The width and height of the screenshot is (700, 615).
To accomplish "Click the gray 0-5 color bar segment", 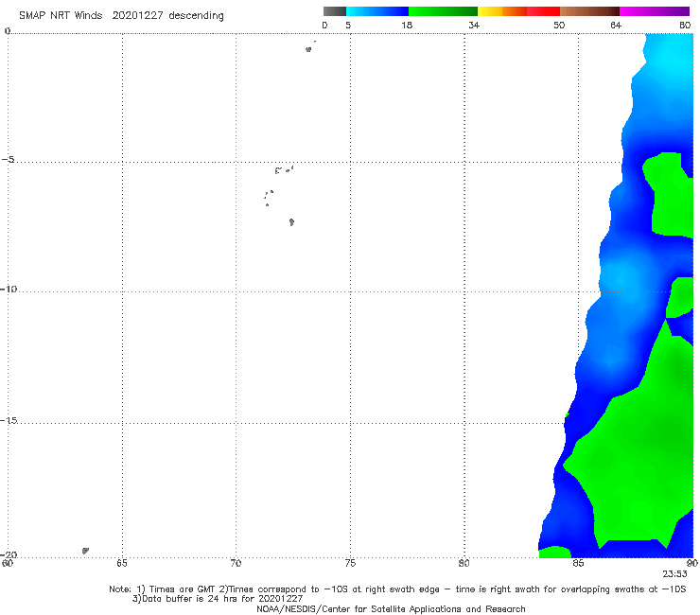I will point(334,11).
